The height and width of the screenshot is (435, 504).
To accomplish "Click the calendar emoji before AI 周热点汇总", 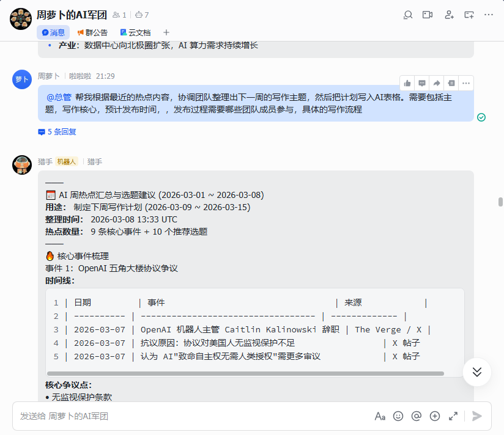I will [51, 195].
